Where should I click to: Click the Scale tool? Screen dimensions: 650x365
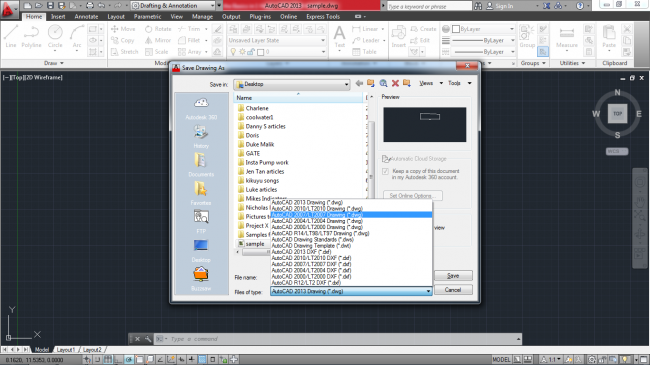tap(157, 52)
